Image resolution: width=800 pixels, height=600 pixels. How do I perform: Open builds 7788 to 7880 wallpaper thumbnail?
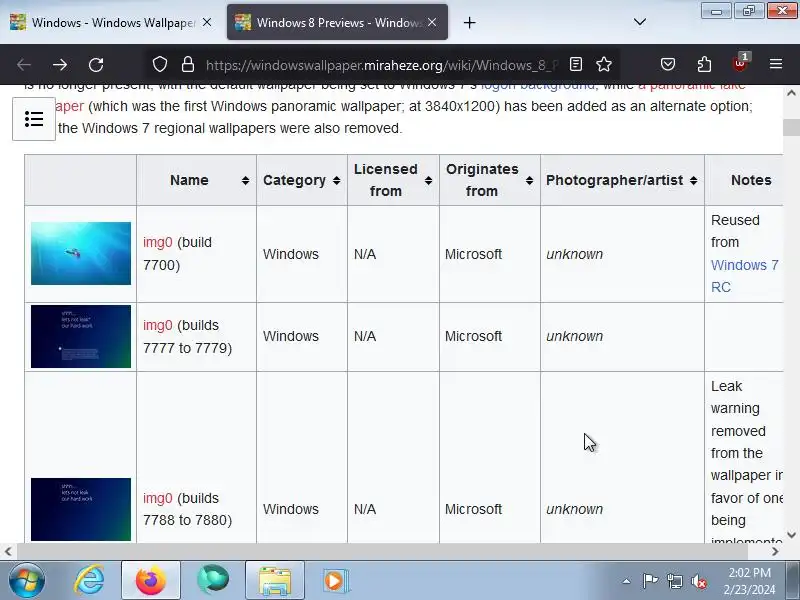tap(81, 509)
